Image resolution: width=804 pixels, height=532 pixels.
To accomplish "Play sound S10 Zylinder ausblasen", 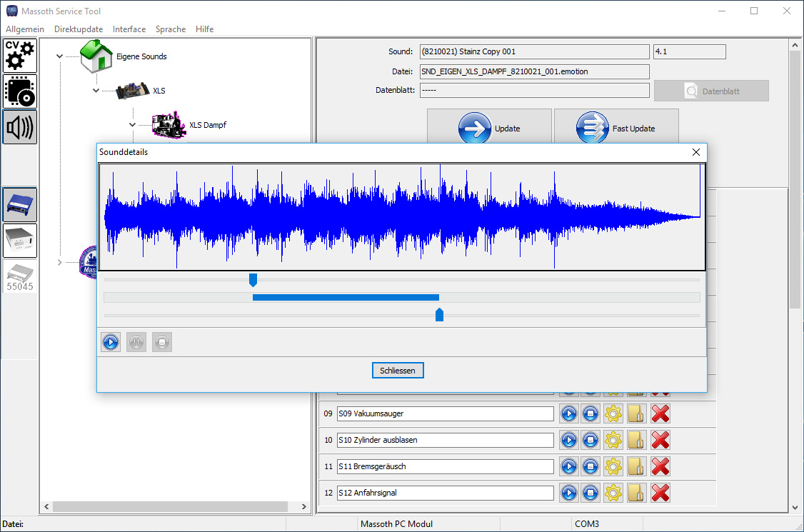I will pos(568,440).
